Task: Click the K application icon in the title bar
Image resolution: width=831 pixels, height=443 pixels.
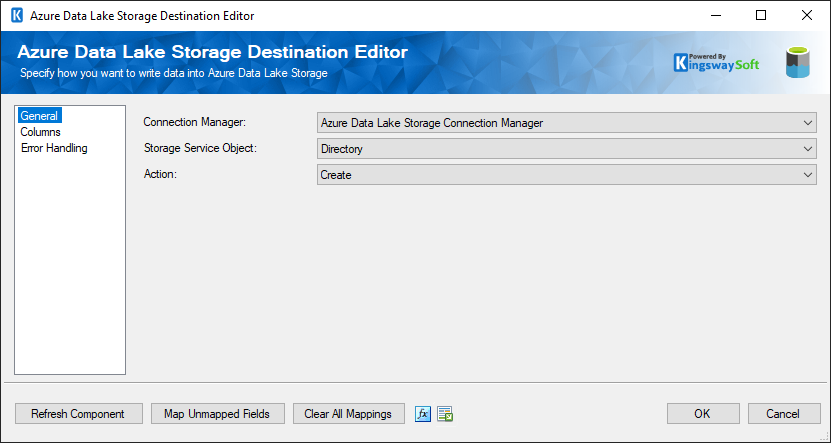Action: click(17, 15)
